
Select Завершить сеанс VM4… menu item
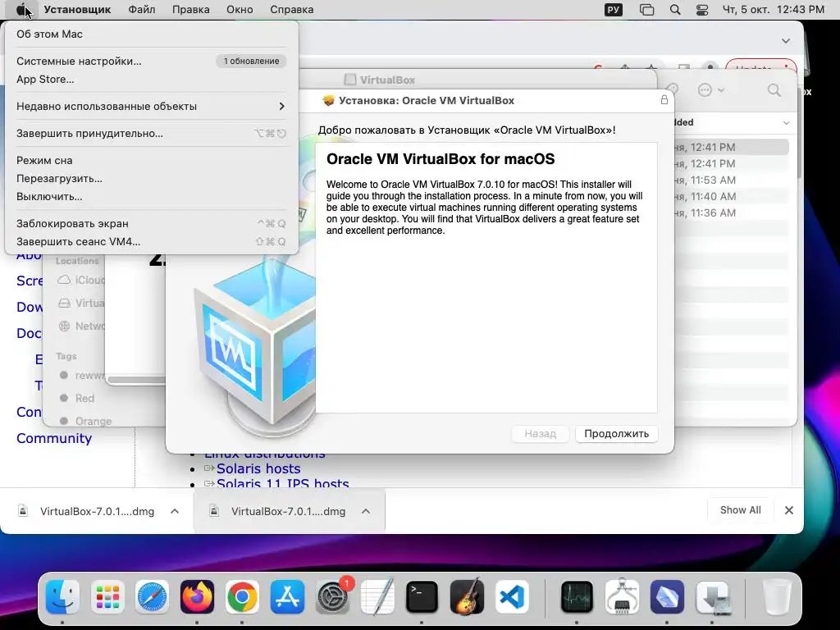(151, 242)
